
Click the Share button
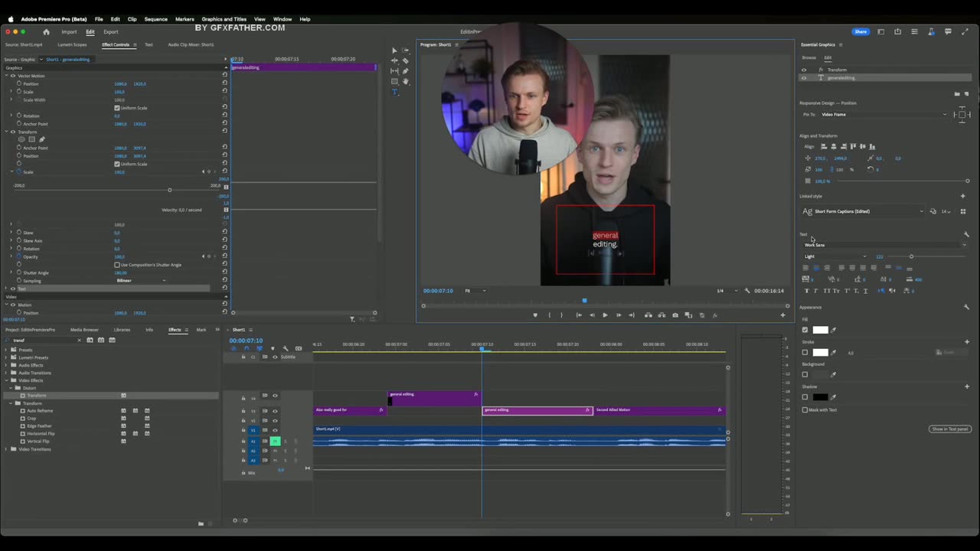point(861,32)
